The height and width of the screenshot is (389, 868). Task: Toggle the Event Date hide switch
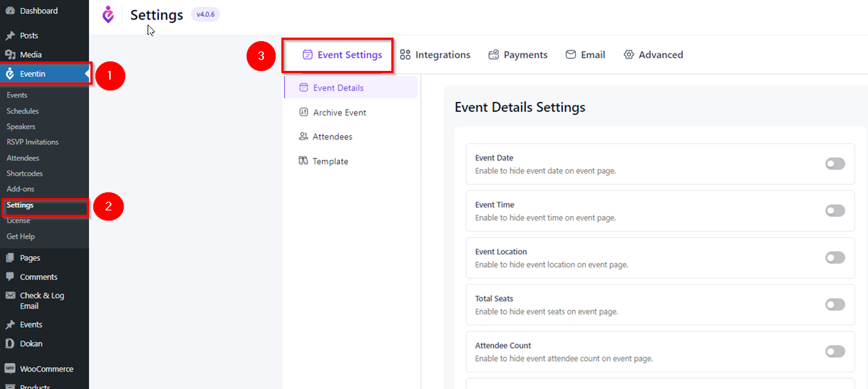tap(835, 164)
